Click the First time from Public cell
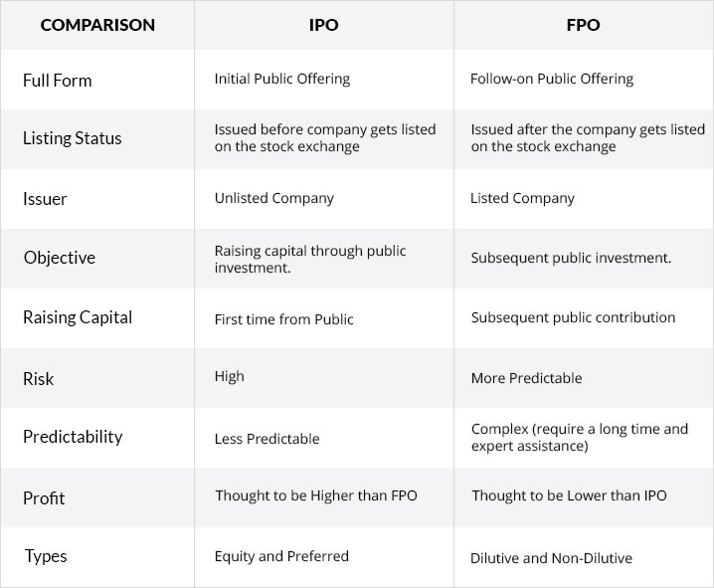The width and height of the screenshot is (714, 588). point(284,319)
